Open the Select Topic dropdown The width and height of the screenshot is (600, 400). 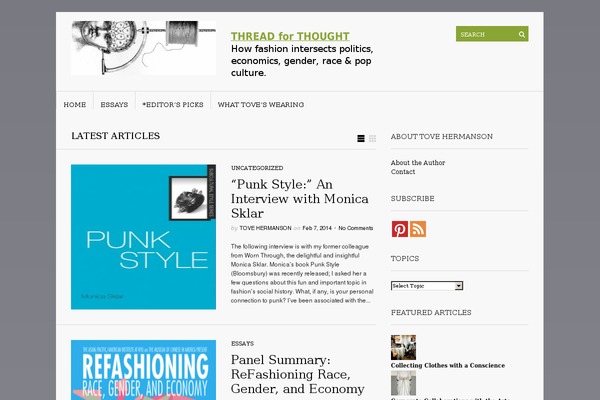click(427, 286)
